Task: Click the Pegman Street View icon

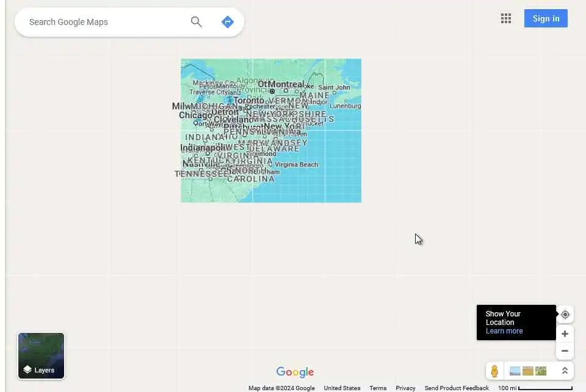Action: pyautogui.click(x=494, y=371)
